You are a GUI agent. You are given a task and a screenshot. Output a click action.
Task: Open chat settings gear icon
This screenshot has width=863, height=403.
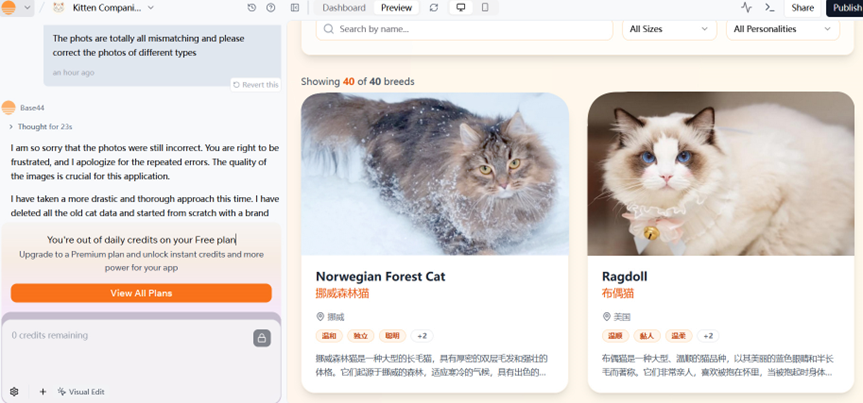coord(14,392)
